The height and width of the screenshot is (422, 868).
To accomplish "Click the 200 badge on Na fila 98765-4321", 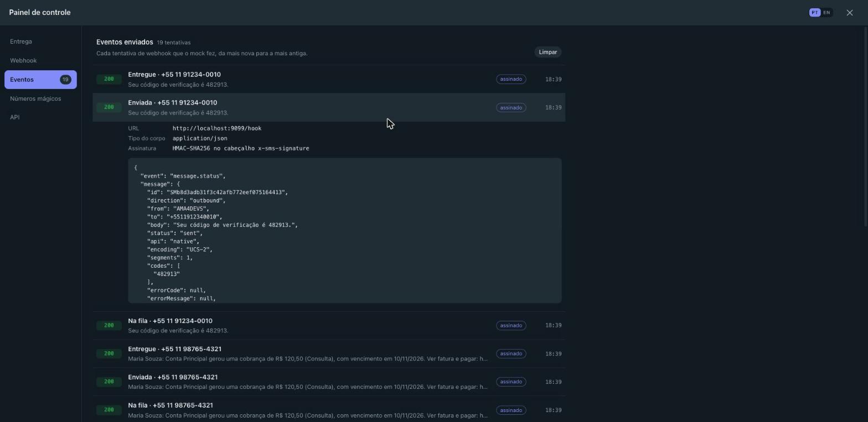I will 108,410.
